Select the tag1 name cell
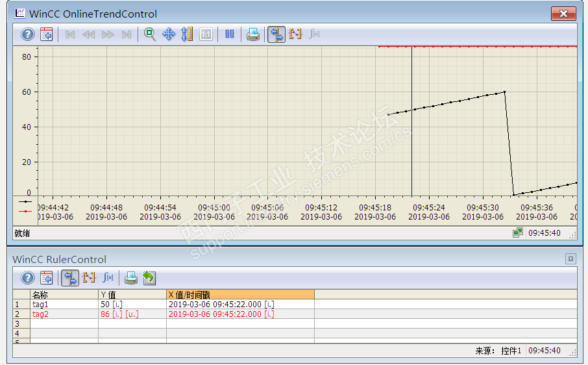The height and width of the screenshot is (365, 588). point(64,304)
